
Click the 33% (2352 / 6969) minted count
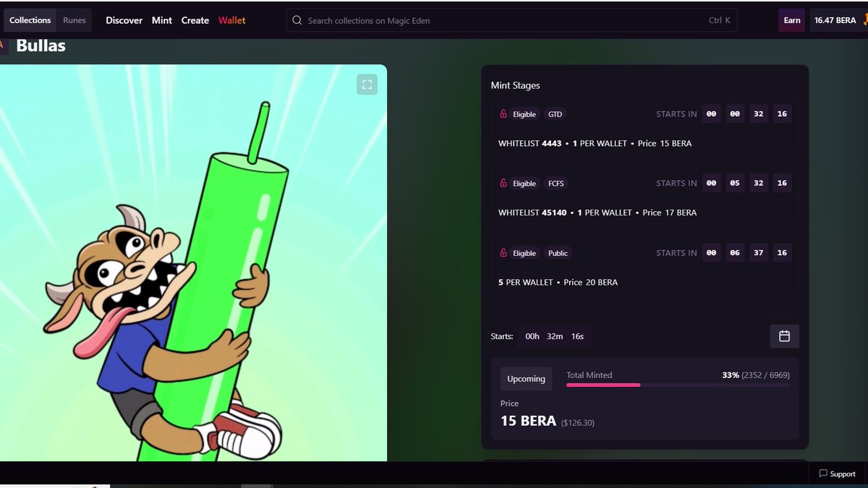click(756, 375)
